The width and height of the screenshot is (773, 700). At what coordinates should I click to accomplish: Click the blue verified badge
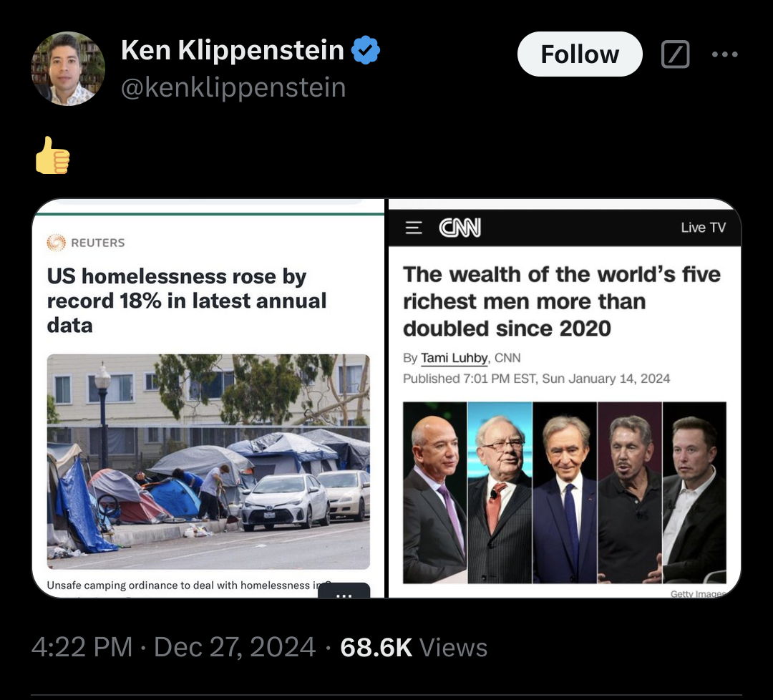pos(365,50)
